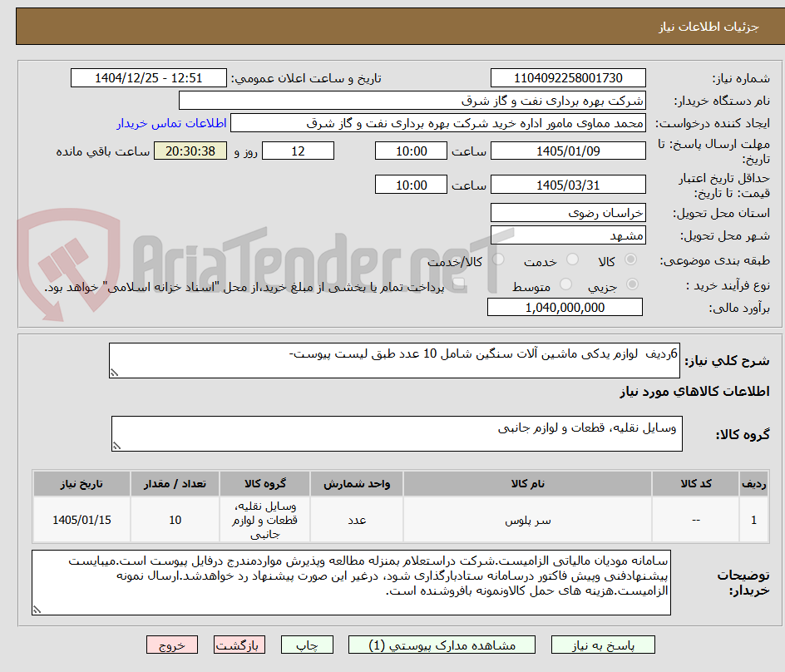Click the buyer organization name field
Image resolution: width=785 pixels, height=672 pixels.
tap(412, 101)
